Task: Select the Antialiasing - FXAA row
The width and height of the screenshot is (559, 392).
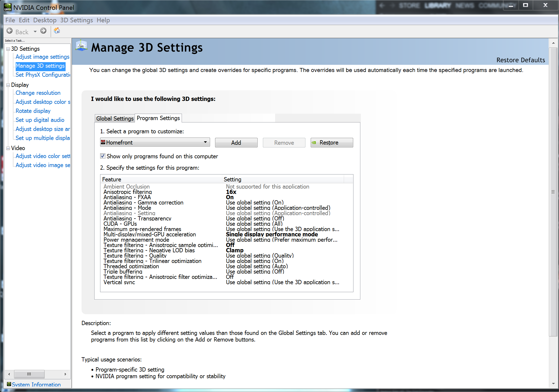Action: point(227,197)
